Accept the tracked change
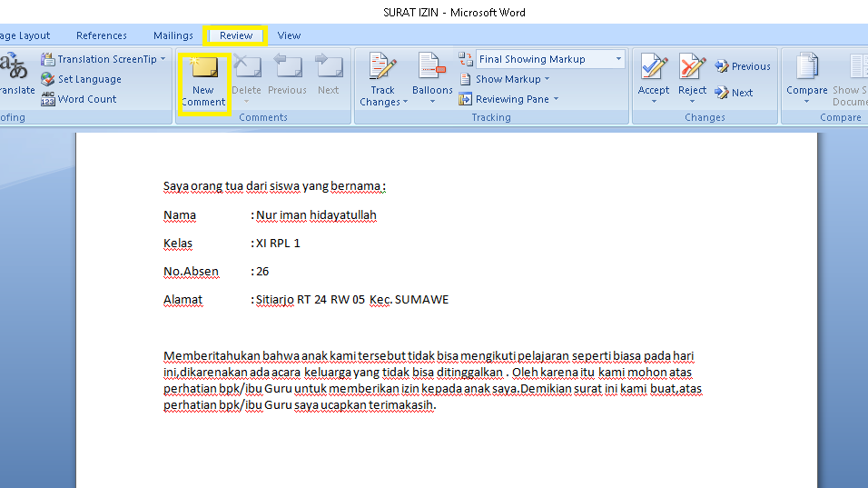This screenshot has height=488, width=868. click(x=653, y=69)
